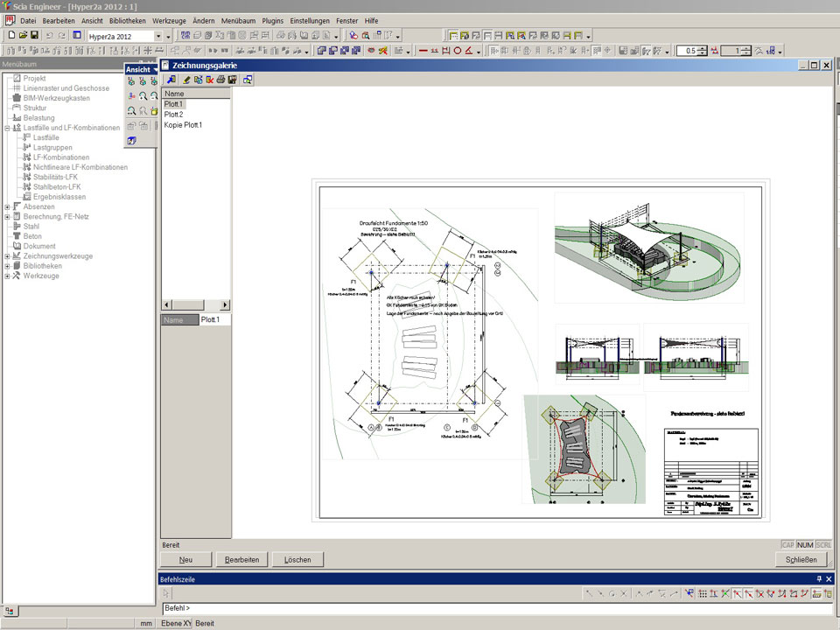840x630 pixels.
Task: Pin the Befehlszeile panel
Action: tap(819, 579)
